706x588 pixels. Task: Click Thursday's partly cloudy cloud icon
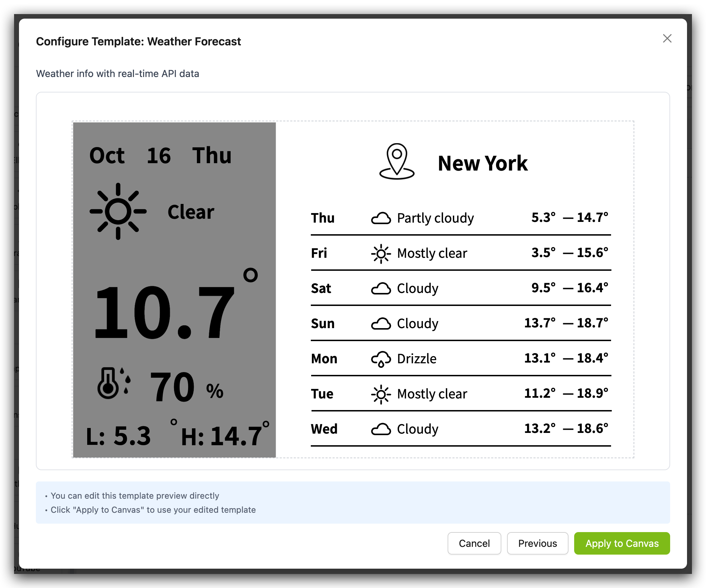381,218
